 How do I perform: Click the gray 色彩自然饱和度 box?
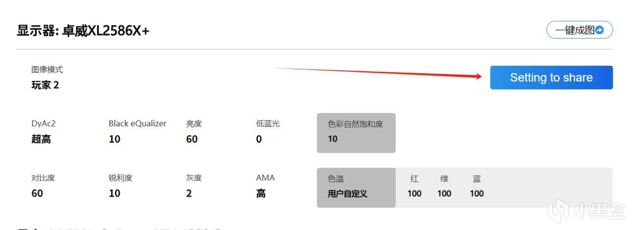[x=356, y=133]
